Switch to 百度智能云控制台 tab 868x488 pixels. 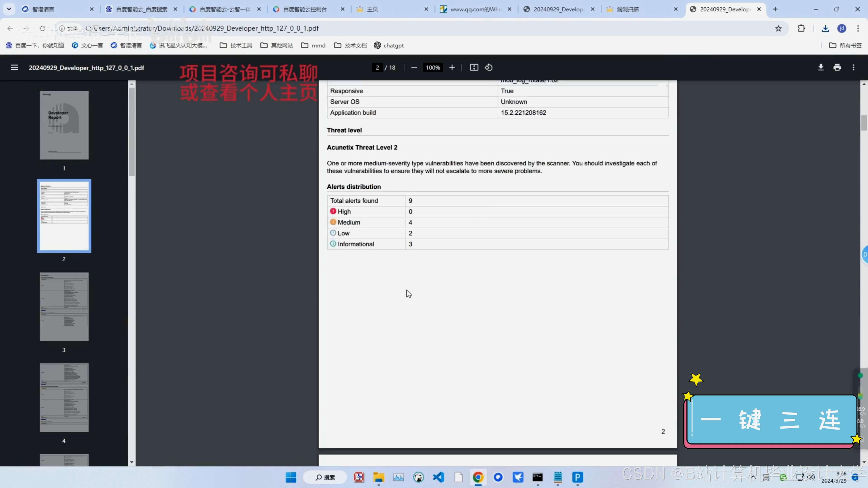(x=305, y=9)
